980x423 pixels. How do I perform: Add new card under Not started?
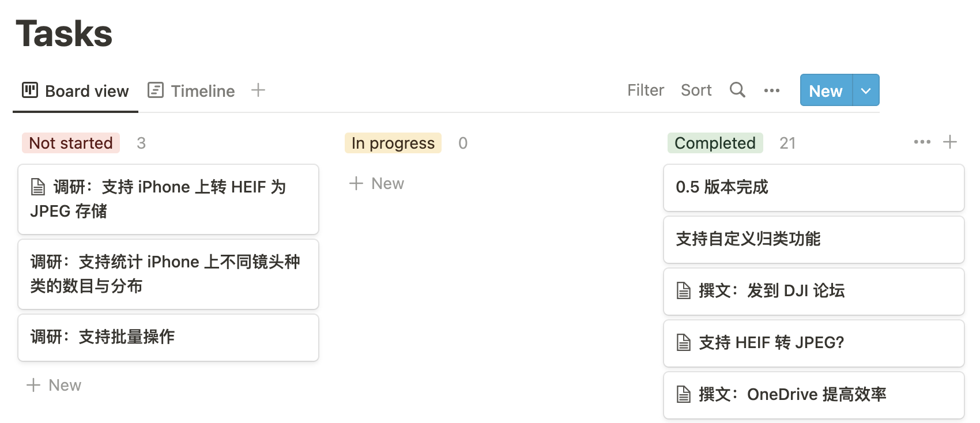(x=54, y=385)
